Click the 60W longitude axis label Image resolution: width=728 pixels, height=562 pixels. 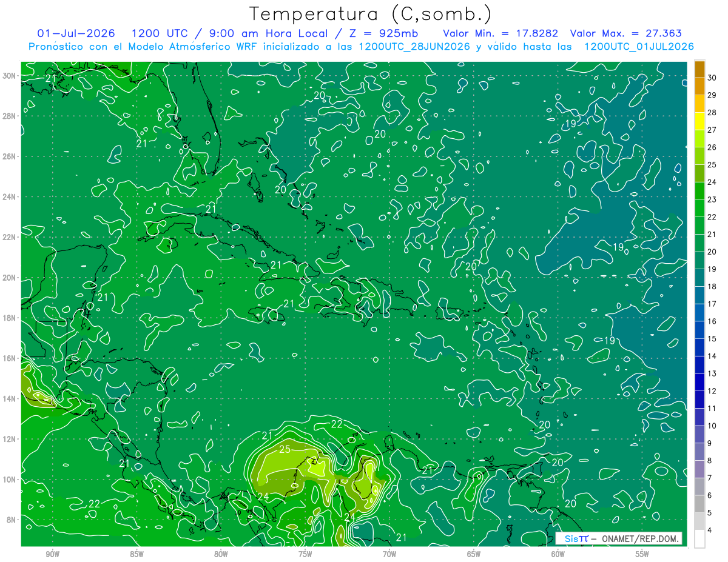point(558,554)
